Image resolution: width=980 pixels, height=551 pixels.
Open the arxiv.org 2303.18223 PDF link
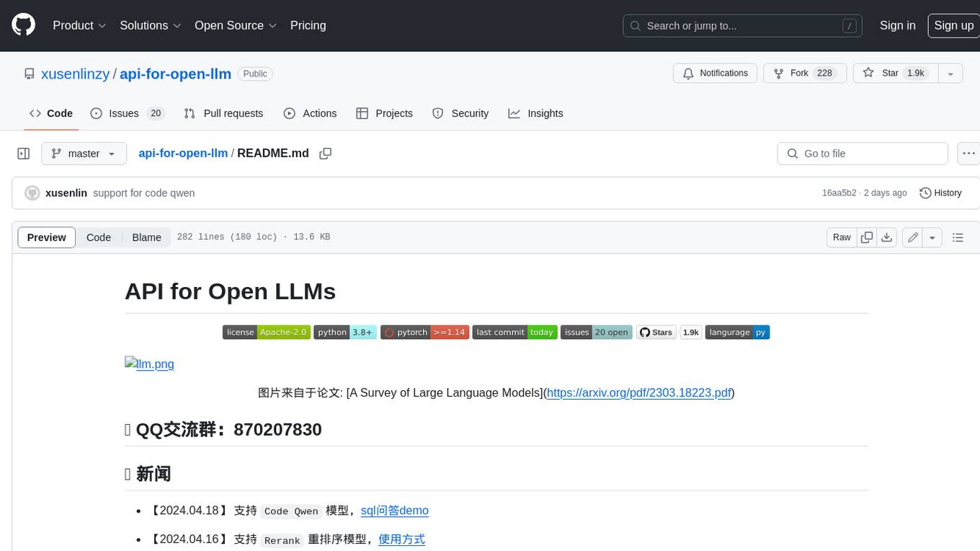tap(639, 393)
